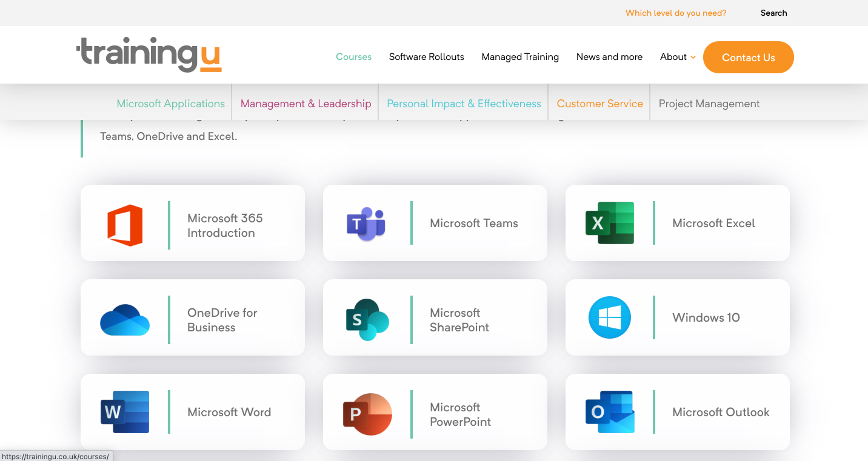Click the Windows 10 logo icon
This screenshot has width=868, height=461.
click(x=610, y=317)
